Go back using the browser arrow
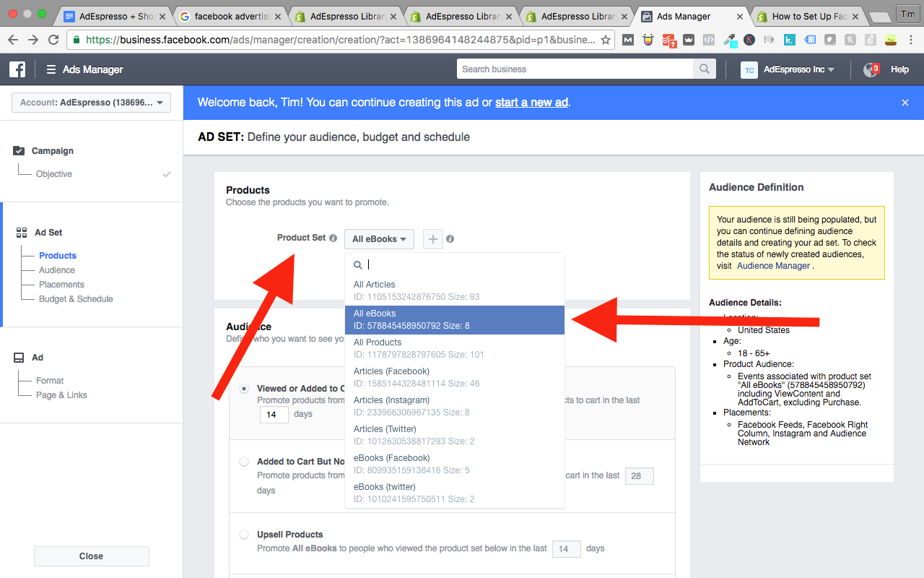924x578 pixels. [x=13, y=40]
